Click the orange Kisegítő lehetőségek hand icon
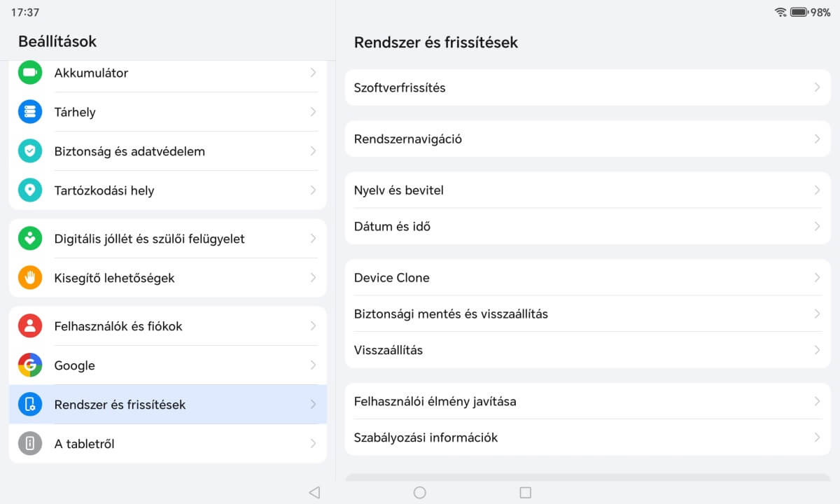Image resolution: width=840 pixels, height=504 pixels. click(x=30, y=278)
